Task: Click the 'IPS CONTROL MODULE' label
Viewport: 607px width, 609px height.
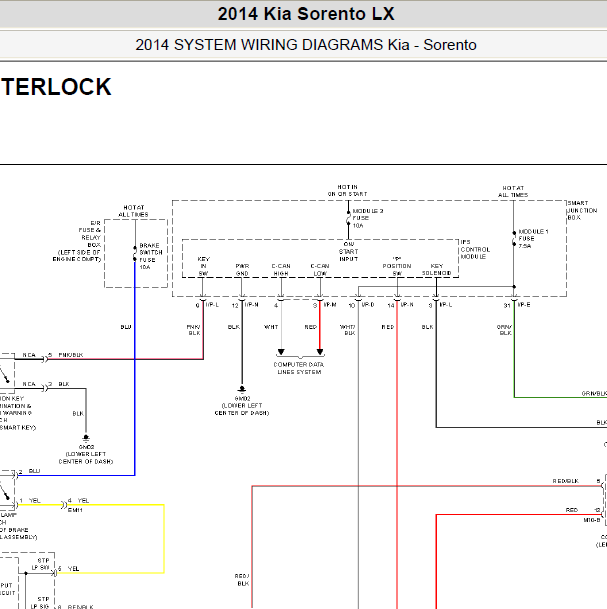Action: (x=475, y=249)
